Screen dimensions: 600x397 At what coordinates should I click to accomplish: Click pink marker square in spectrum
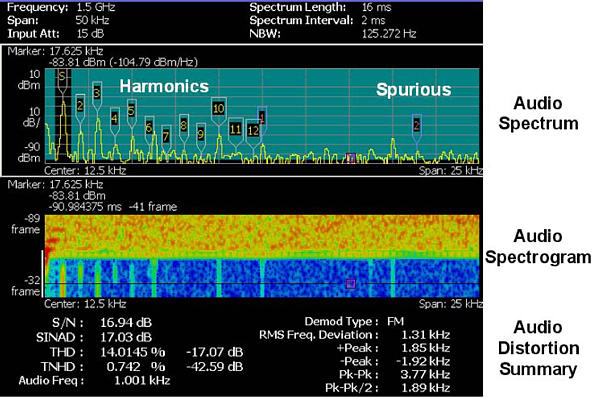pyautogui.click(x=351, y=157)
